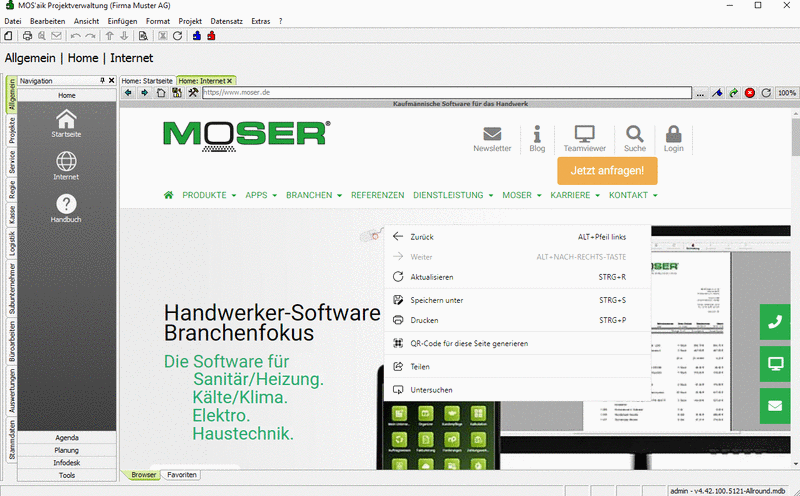The image size is (800, 496).
Task: Click the 100% zoom level button
Action: (787, 93)
